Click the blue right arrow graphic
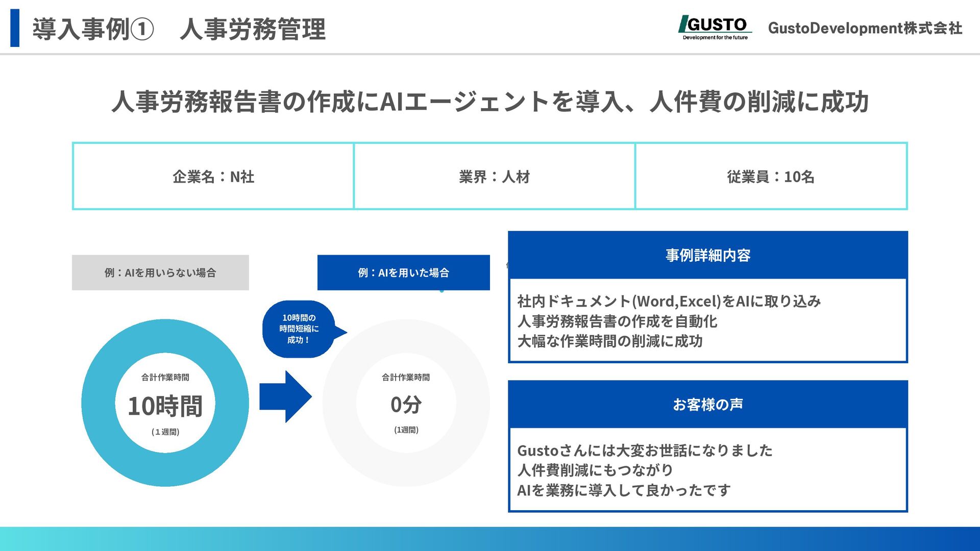The image size is (980, 551). (285, 396)
